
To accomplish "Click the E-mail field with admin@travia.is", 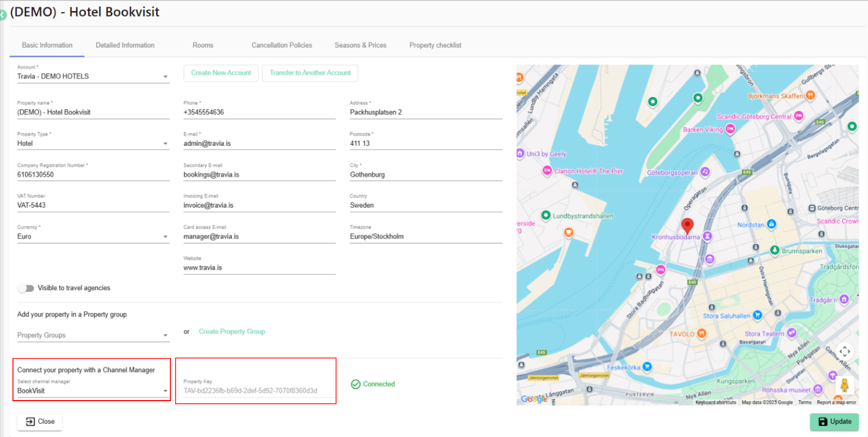I will pyautogui.click(x=259, y=144).
